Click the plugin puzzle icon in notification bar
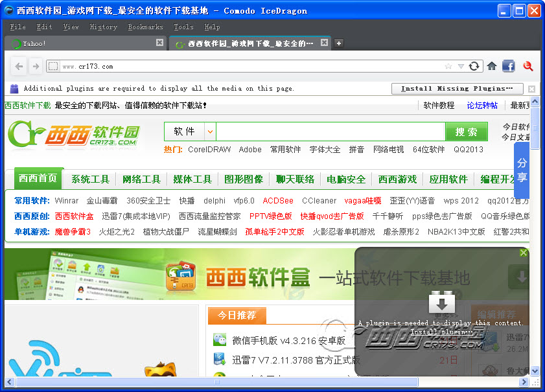 (x=14, y=89)
